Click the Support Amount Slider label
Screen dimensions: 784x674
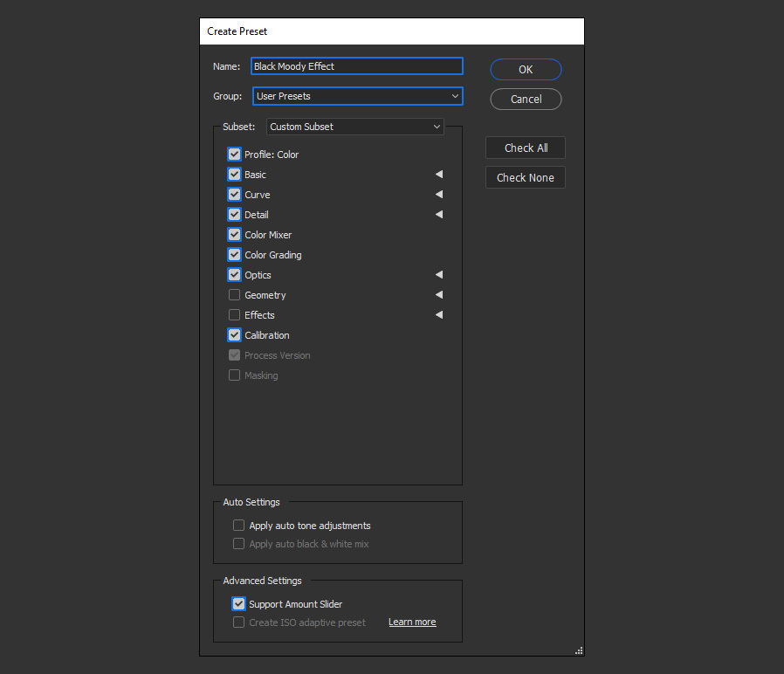click(x=295, y=604)
